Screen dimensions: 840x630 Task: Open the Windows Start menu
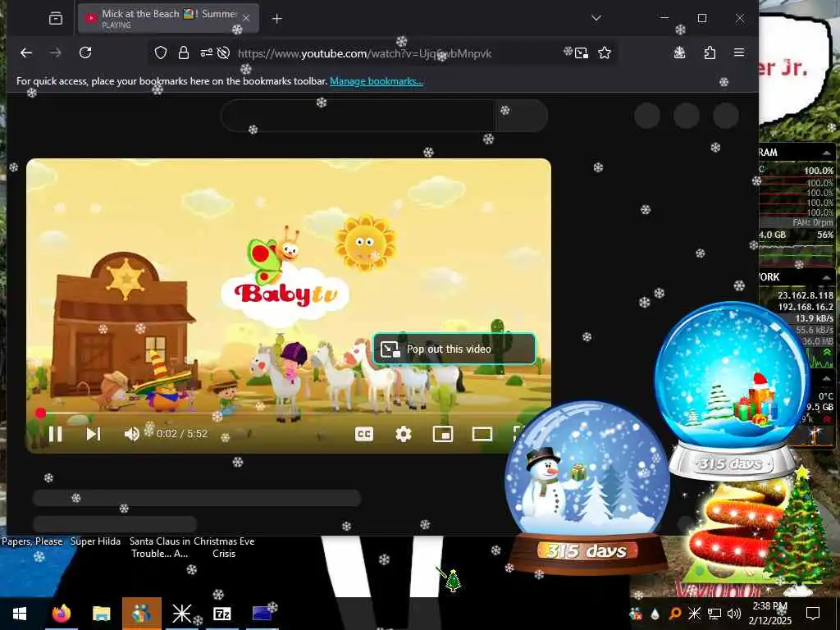coord(20,614)
